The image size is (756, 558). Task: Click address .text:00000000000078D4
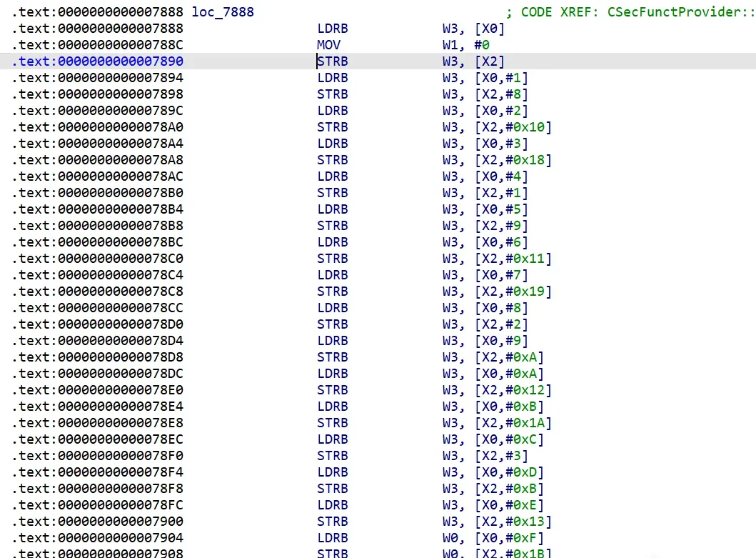click(97, 340)
